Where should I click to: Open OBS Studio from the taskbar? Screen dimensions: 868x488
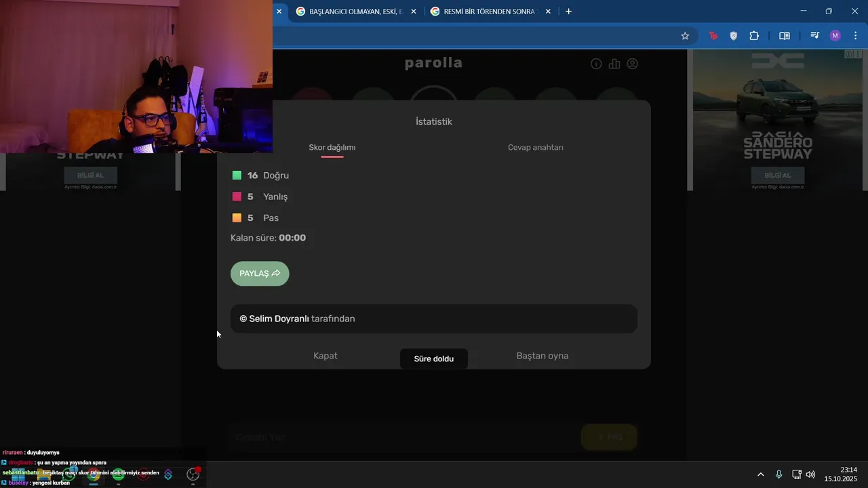193,475
